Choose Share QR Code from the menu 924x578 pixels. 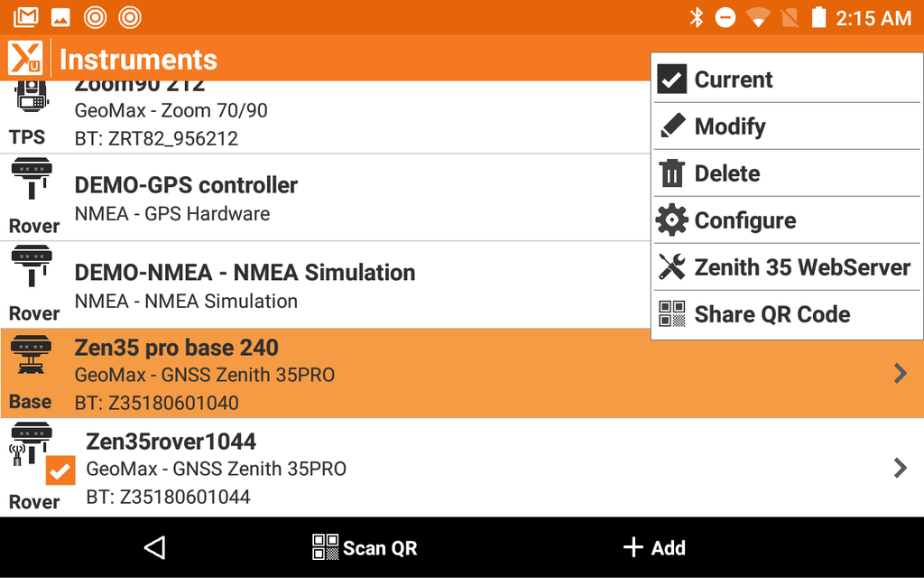[772, 313]
